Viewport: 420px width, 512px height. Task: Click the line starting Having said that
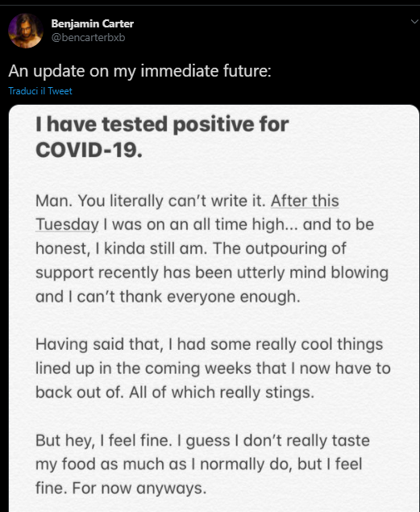point(209,344)
